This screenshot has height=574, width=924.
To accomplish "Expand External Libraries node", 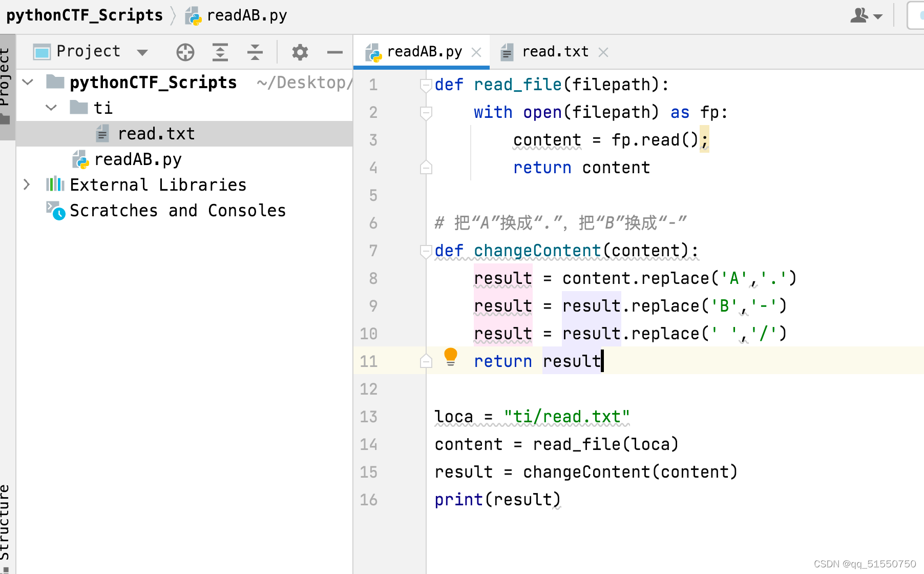I will pyautogui.click(x=27, y=184).
